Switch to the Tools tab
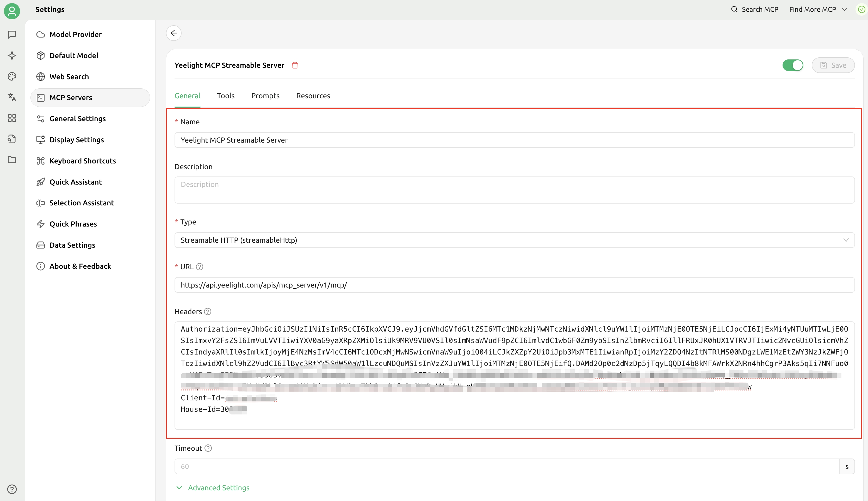Image resolution: width=868 pixels, height=501 pixels. point(226,96)
